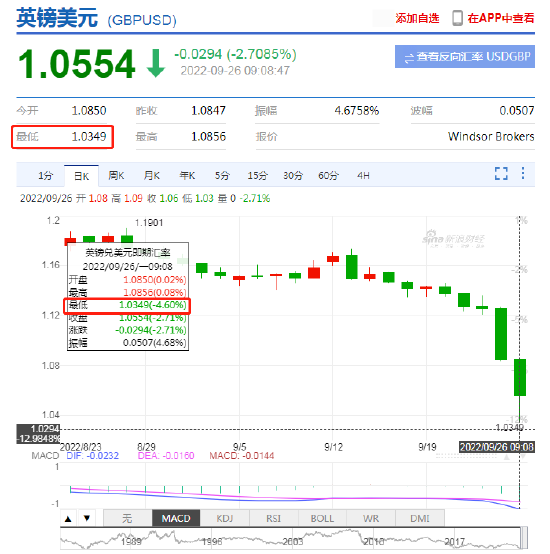
Task: Click the 最高 value 1.0856 in stats
Action: pos(208,136)
